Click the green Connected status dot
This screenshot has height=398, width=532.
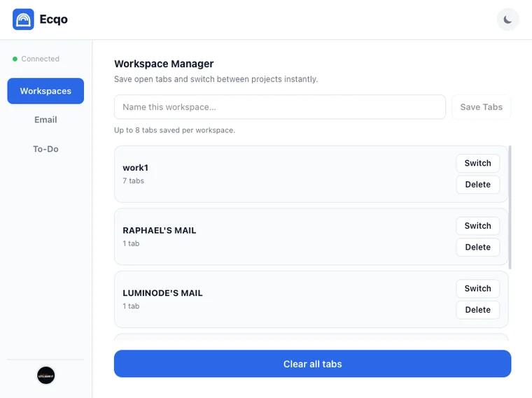[15, 59]
